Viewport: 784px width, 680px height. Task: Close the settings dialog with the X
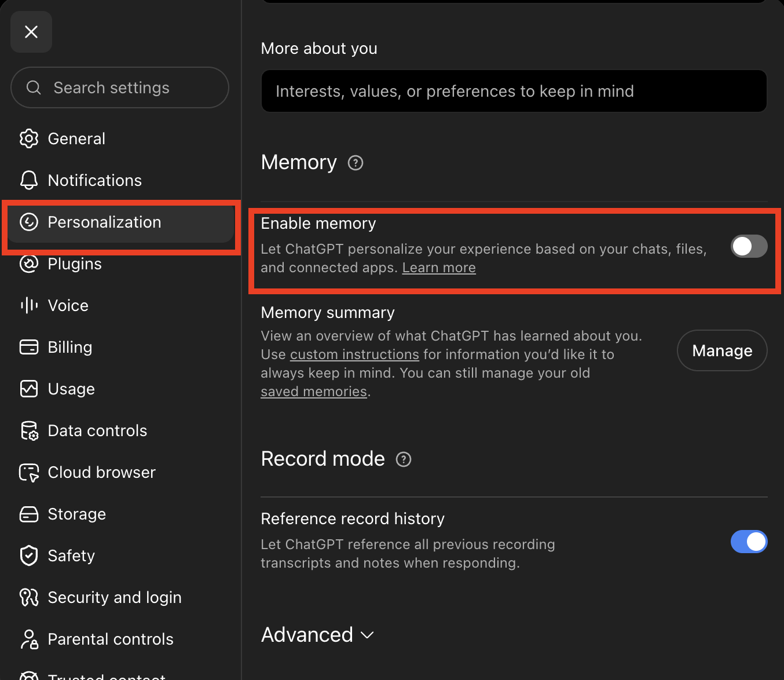click(31, 32)
